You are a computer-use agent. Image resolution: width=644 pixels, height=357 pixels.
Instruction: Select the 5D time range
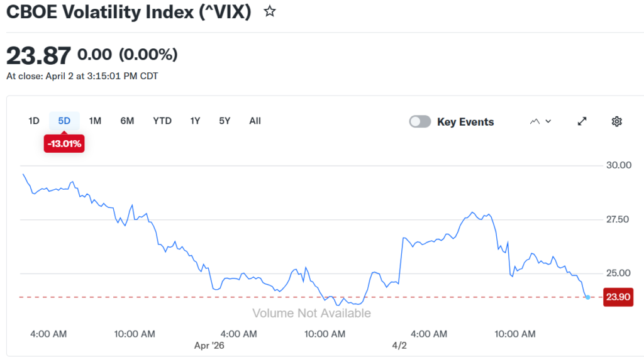click(x=64, y=121)
